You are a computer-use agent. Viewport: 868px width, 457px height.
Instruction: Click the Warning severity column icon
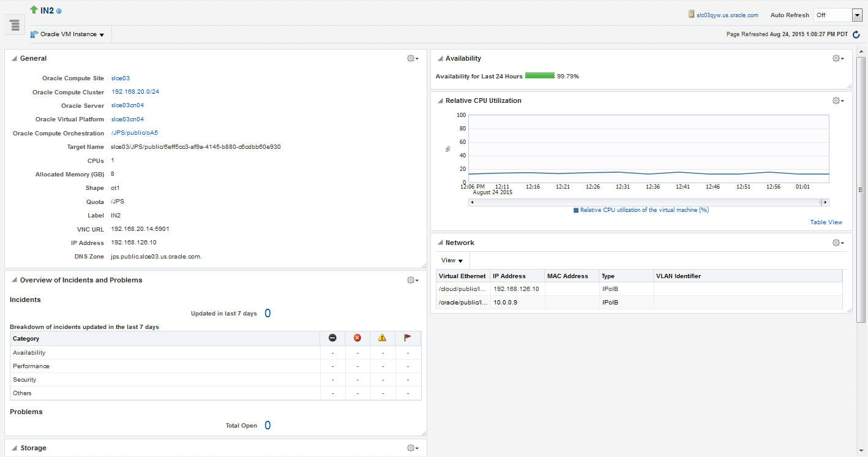pos(382,338)
